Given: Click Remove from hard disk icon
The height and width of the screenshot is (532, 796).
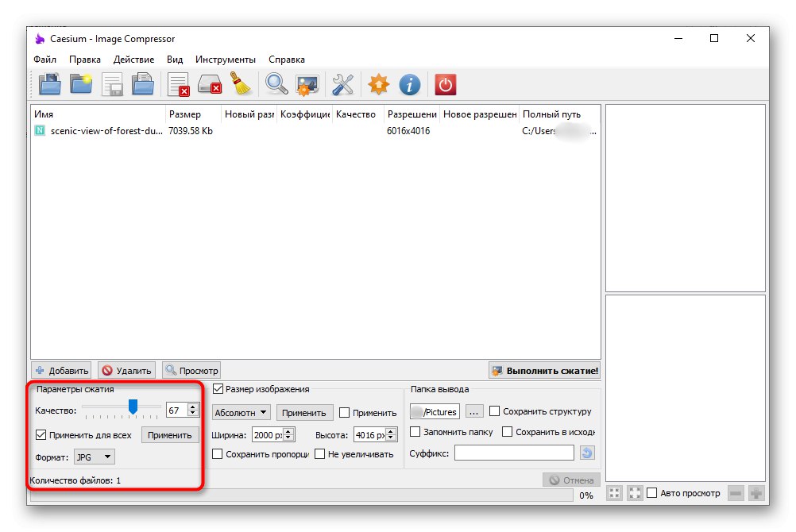Looking at the screenshot, I should pos(210,84).
